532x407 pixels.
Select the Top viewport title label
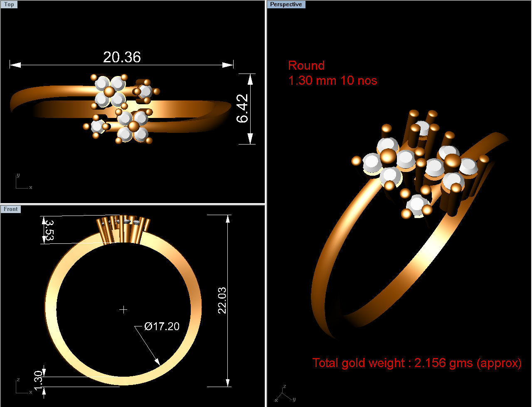coord(9,5)
